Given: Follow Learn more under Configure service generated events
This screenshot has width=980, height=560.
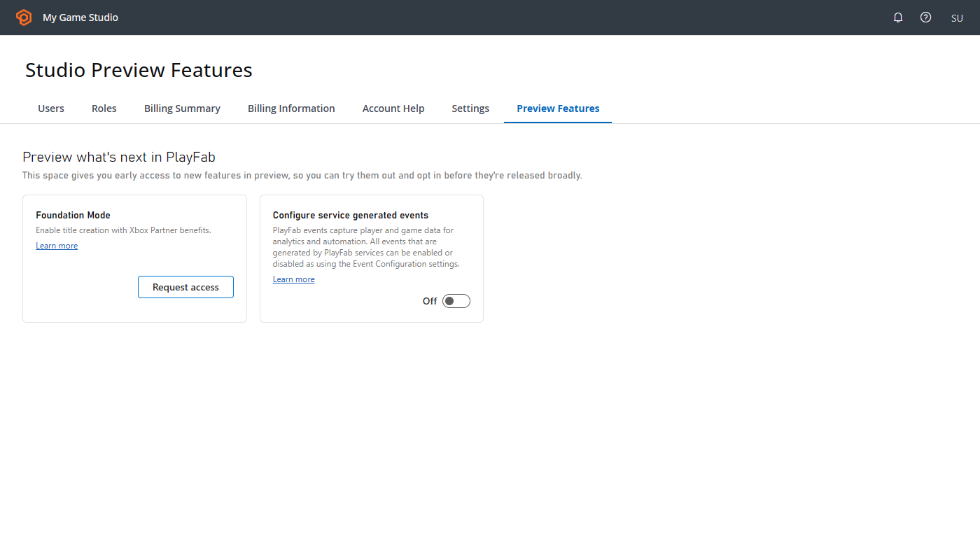Looking at the screenshot, I should click(293, 279).
